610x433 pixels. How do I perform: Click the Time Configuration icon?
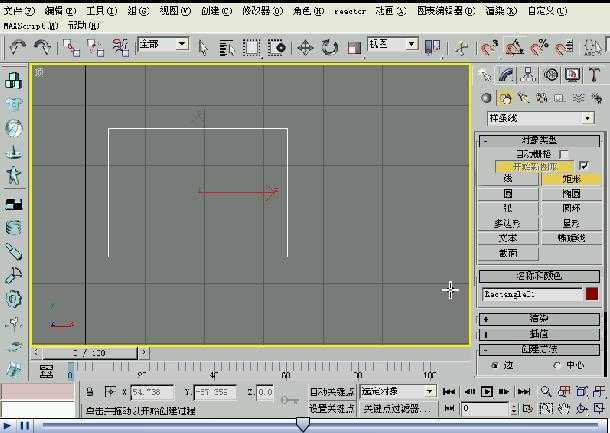[x=528, y=408]
